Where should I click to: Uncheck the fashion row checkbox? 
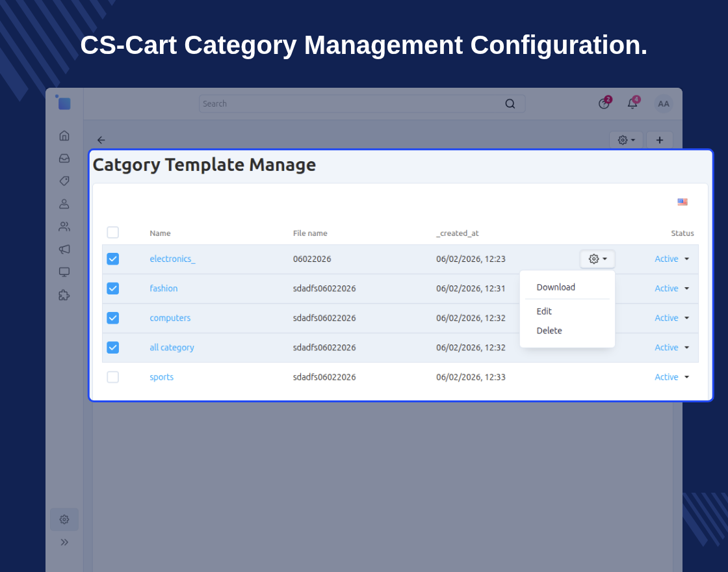point(113,289)
